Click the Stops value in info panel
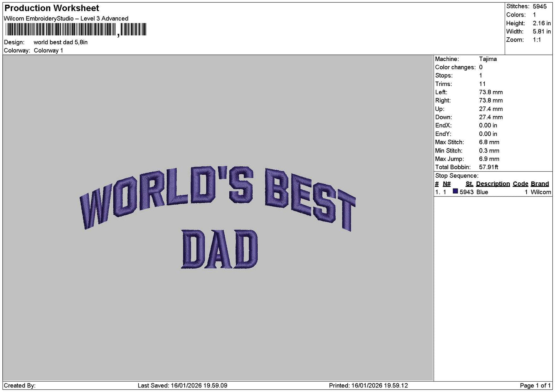This screenshot has height=392, width=555. pos(480,76)
